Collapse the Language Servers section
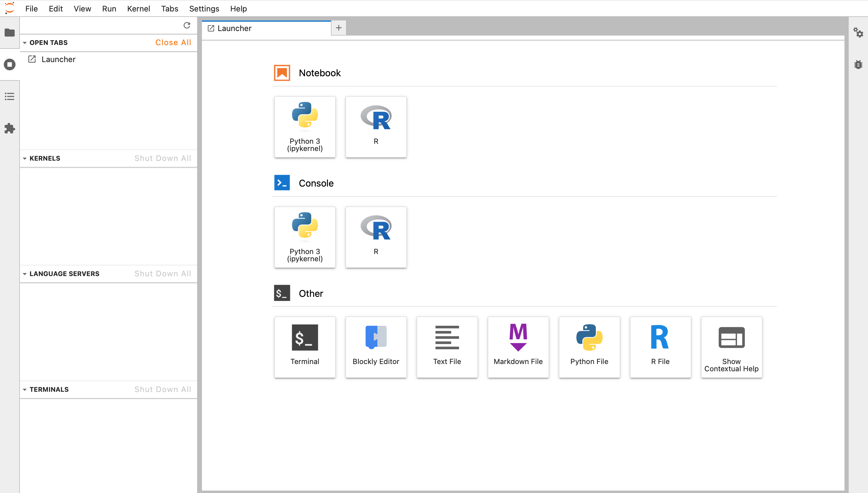 point(25,274)
